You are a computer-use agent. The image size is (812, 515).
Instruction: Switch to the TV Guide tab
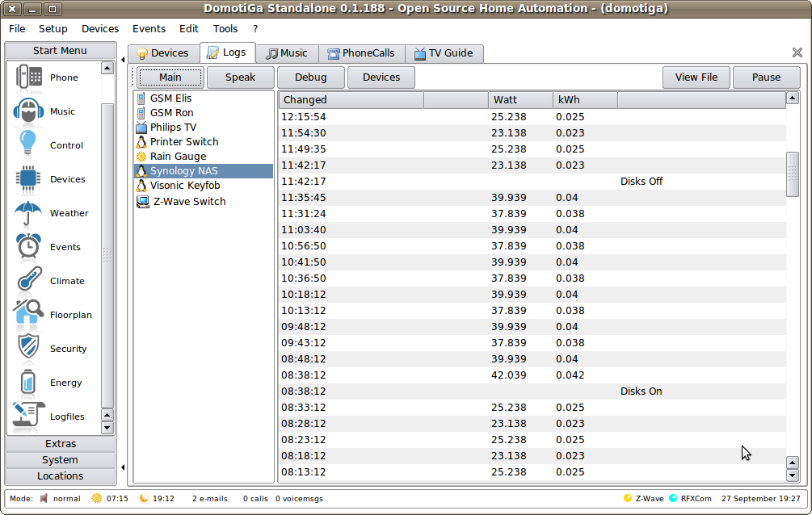tap(444, 53)
